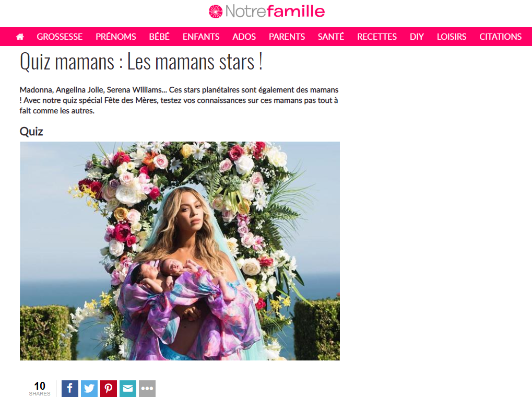Click the quiz photo with flower arch
The image size is (532, 408).
click(180, 251)
